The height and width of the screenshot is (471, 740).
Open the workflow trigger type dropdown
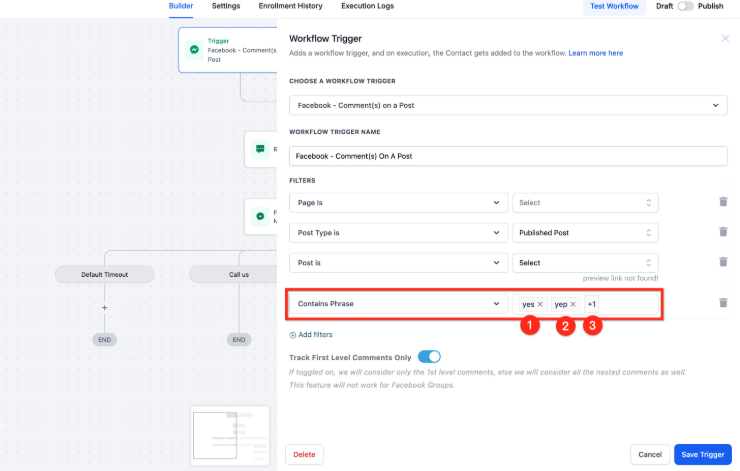[507, 105]
